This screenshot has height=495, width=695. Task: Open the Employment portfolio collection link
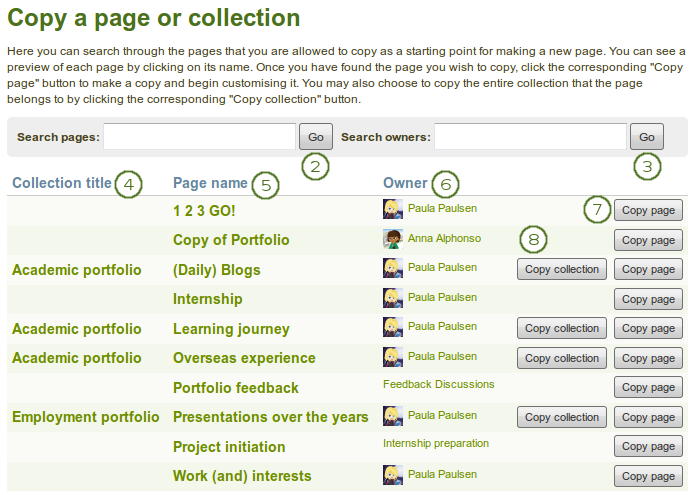85,417
